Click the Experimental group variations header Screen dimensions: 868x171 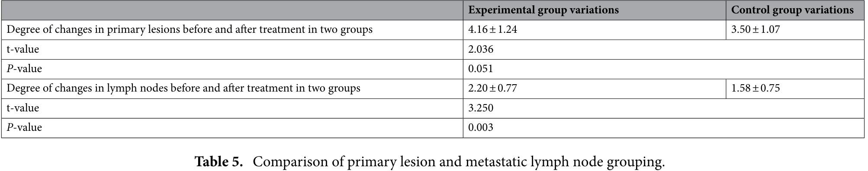pos(543,10)
